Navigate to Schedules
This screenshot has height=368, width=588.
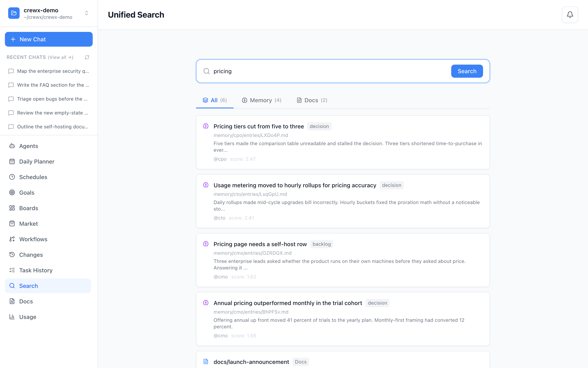coord(48,177)
